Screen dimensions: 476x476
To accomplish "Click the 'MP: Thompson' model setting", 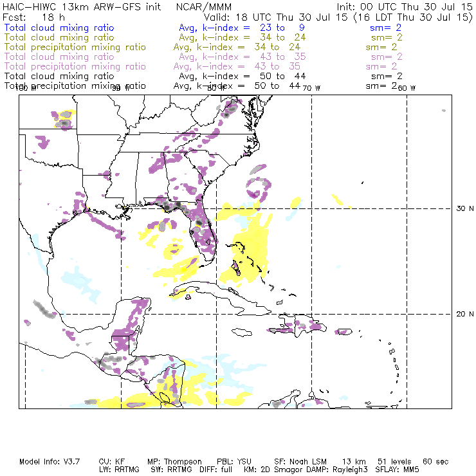I will [x=174, y=462].
